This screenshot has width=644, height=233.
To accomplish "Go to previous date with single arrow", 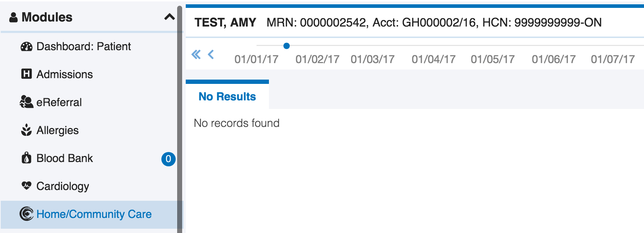I will pyautogui.click(x=211, y=54).
